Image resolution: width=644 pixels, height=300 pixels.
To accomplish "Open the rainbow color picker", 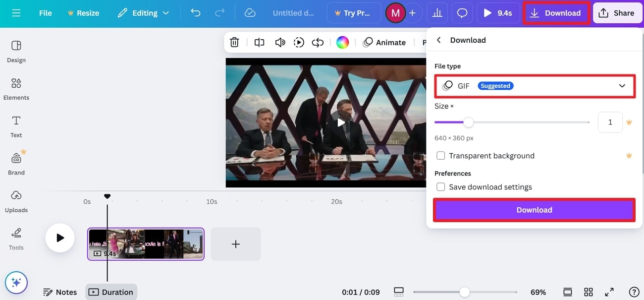I will (x=342, y=43).
